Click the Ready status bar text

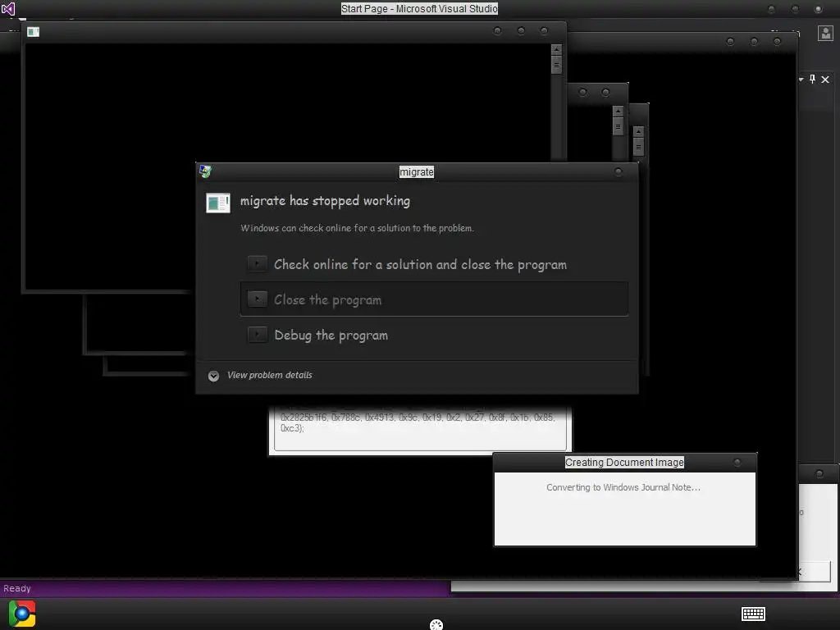[17, 588]
